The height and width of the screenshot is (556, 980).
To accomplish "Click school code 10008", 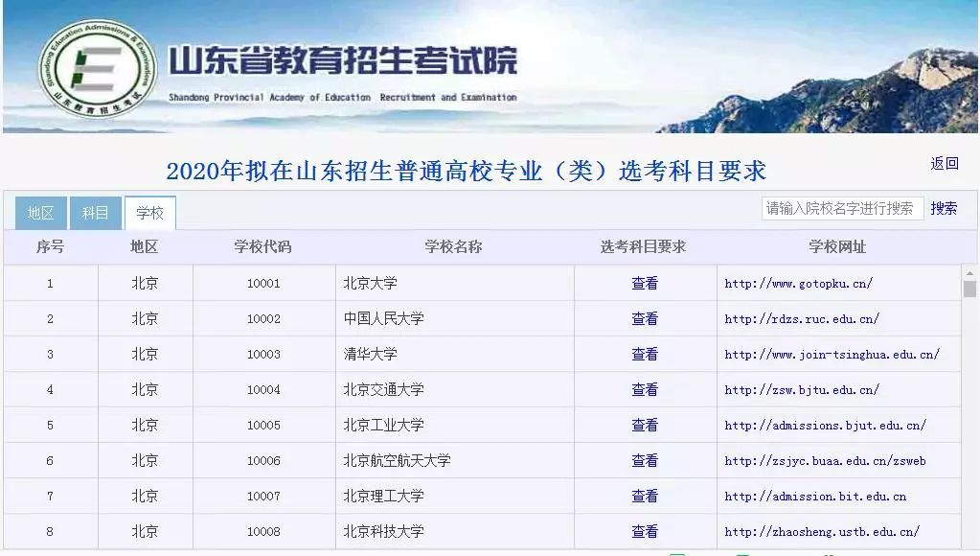I will coord(263,532).
